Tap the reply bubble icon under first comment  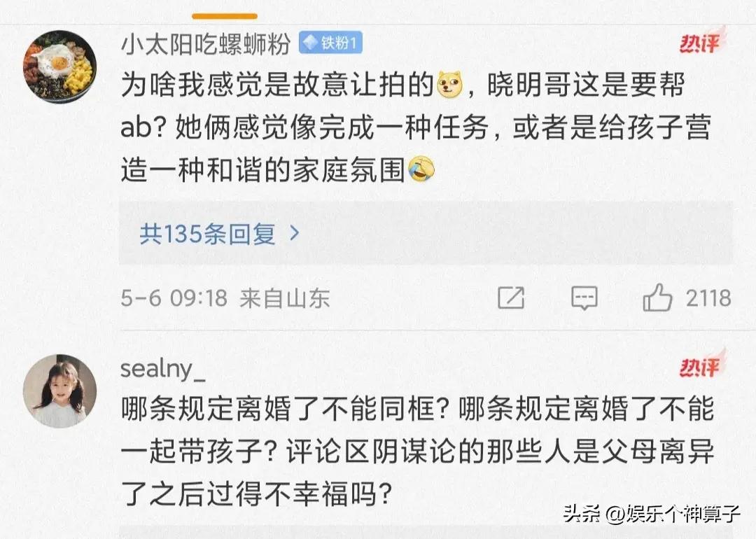pyautogui.click(x=584, y=298)
